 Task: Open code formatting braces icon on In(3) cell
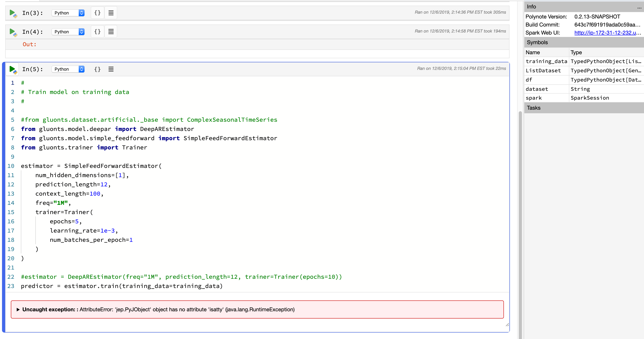(97, 12)
